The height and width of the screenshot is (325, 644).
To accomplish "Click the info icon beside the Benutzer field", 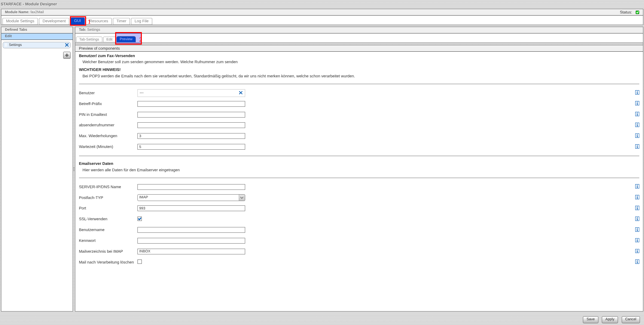I will tap(637, 93).
